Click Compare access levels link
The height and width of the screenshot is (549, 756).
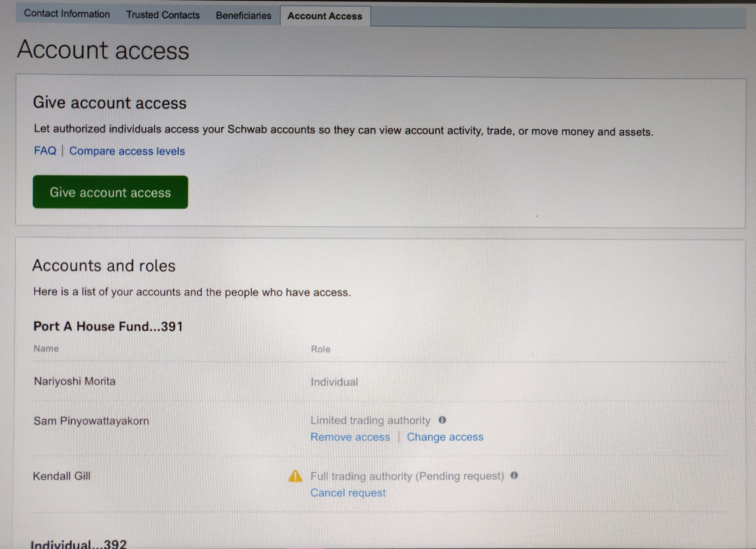pos(127,151)
